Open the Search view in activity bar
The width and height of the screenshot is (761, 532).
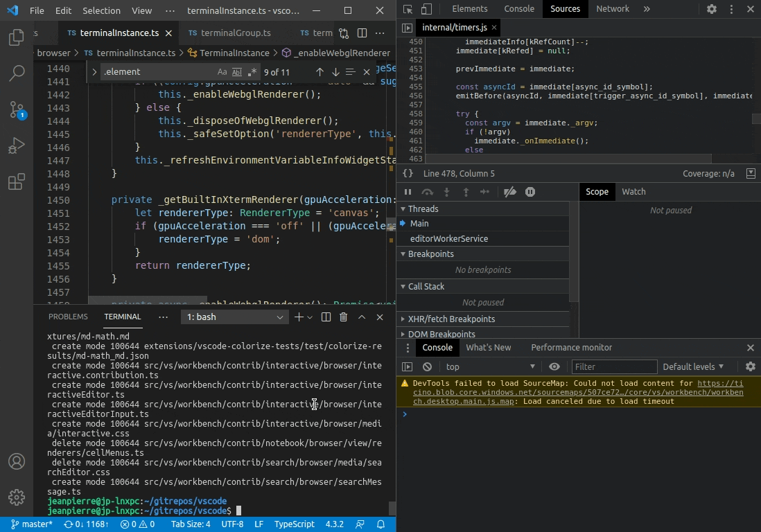click(17, 73)
